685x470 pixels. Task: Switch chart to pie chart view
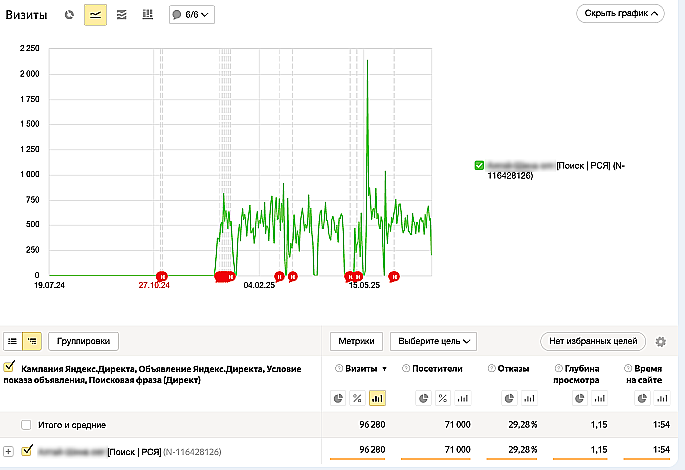click(x=69, y=14)
